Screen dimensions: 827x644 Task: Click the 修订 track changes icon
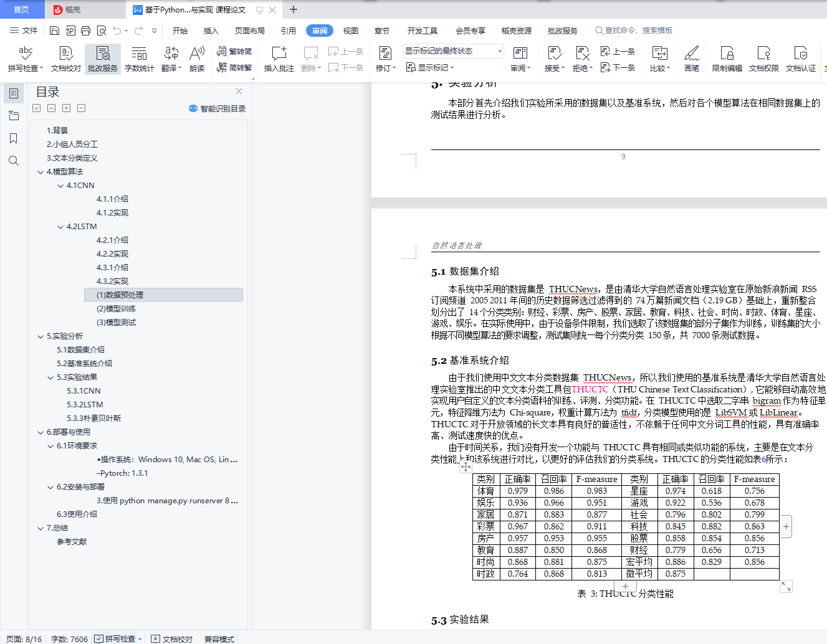point(385,53)
